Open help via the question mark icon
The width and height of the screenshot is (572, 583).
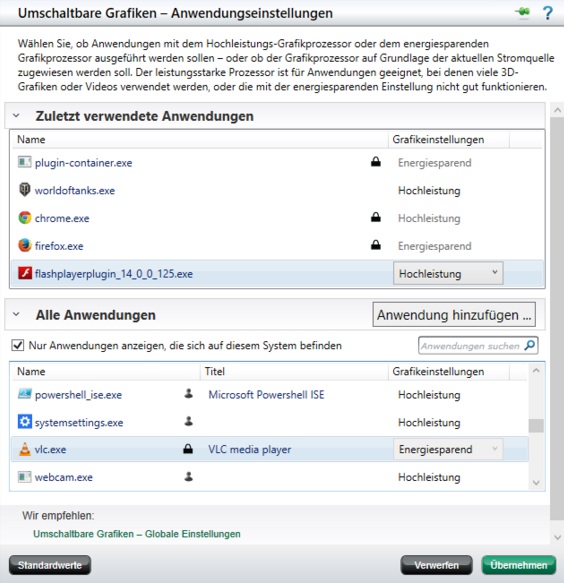[548, 13]
